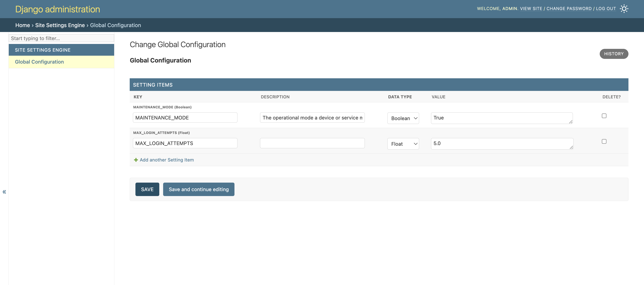Viewport: 644px width, 285px height.
Task: Toggle the light/dark theme sun icon
Action: pos(624,9)
